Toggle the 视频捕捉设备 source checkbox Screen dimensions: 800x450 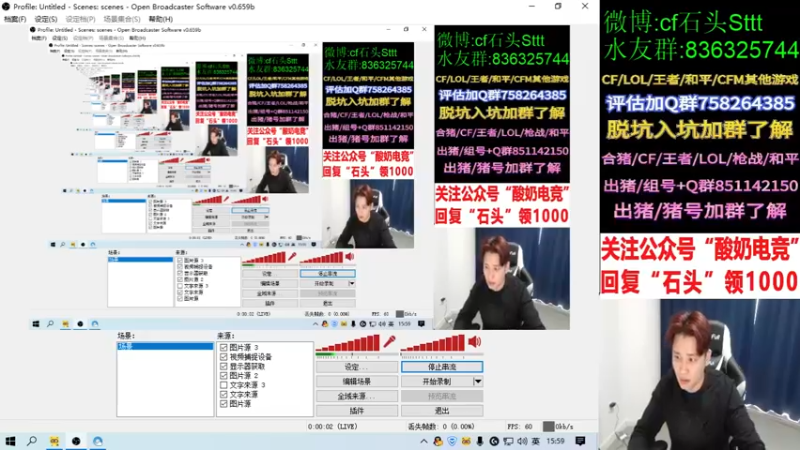click(x=223, y=357)
